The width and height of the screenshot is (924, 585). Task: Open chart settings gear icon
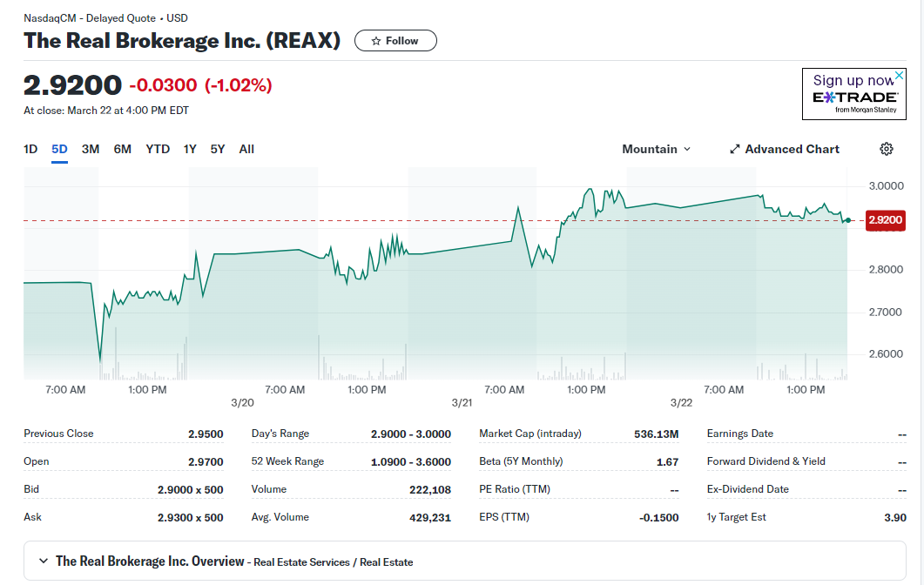tap(887, 149)
